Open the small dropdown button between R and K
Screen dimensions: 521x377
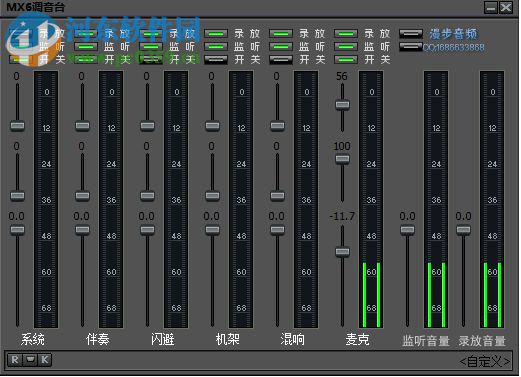(x=30, y=360)
